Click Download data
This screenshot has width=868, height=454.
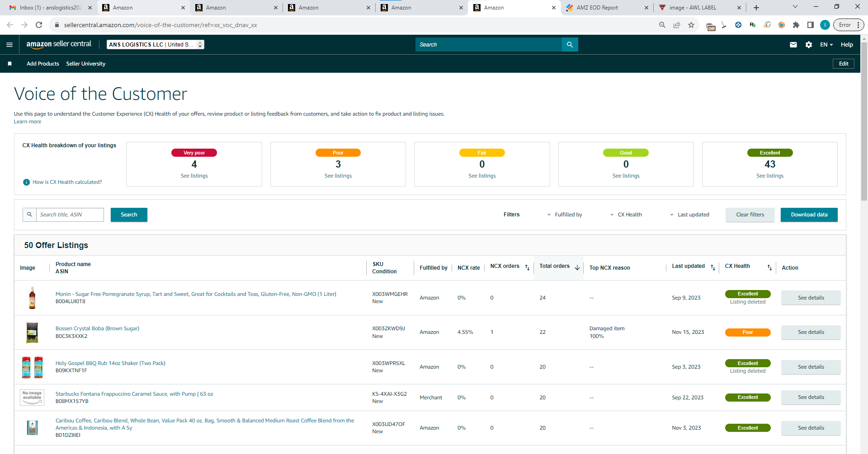[x=809, y=215]
